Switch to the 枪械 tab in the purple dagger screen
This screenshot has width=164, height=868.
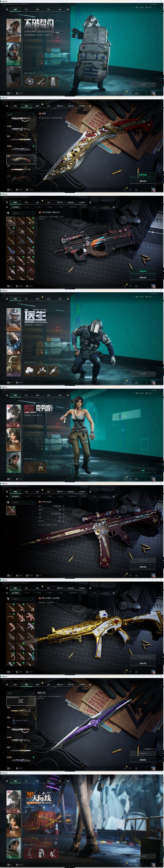pos(15,684)
